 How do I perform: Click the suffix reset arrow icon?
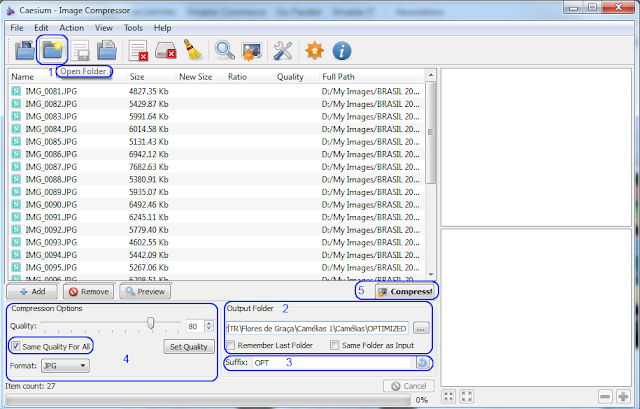click(422, 362)
